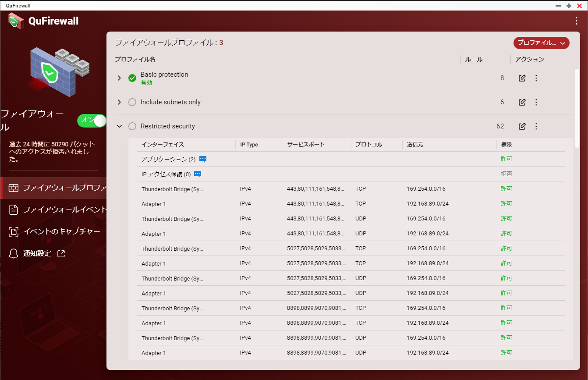
Task: Click the Basic protection profile name
Action: click(x=164, y=75)
